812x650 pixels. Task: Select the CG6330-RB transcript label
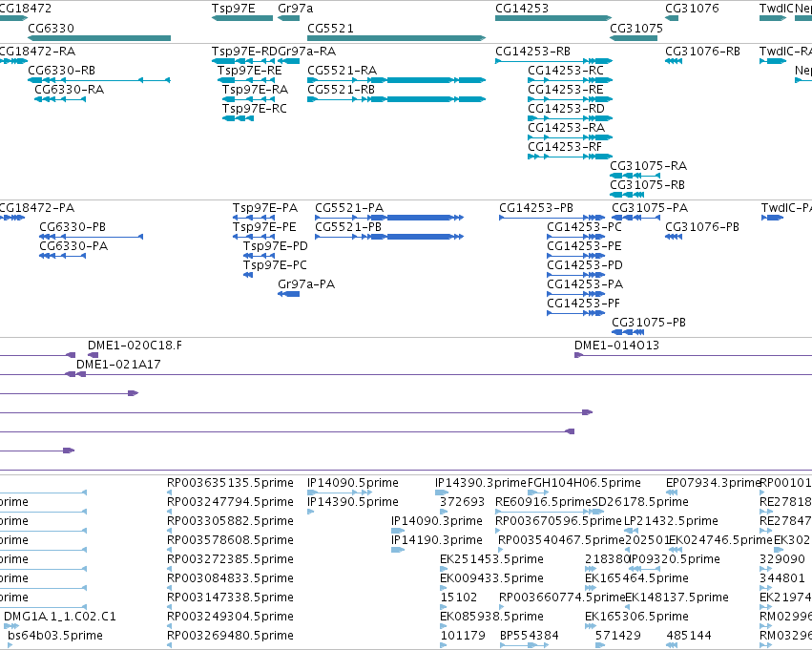point(62,71)
